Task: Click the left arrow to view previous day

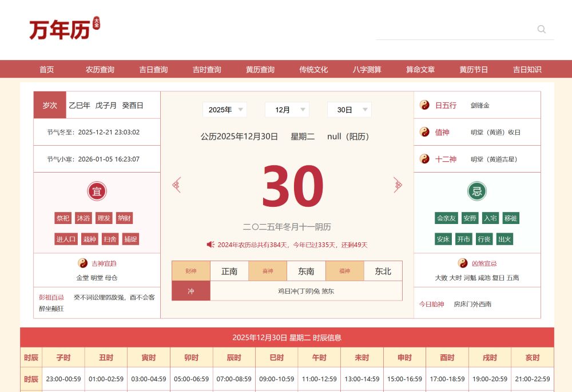Action: point(177,185)
